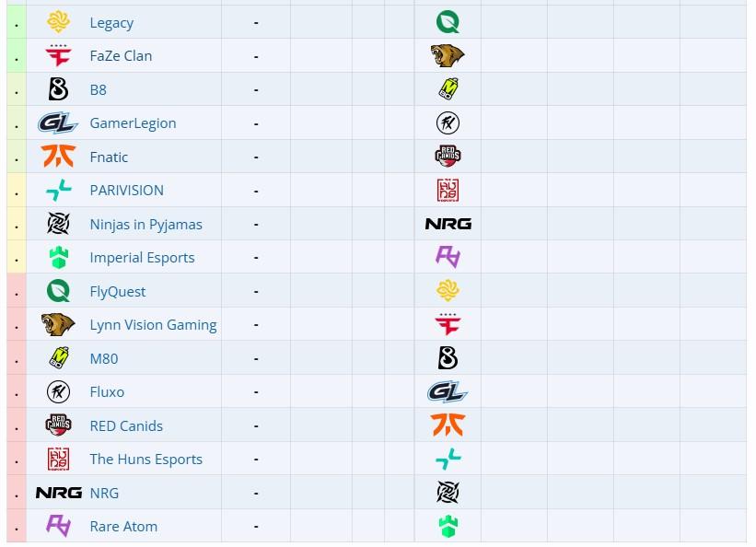Screen dimensions: 756x547
Task: Visit the GamerLegion team link
Action: (133, 123)
